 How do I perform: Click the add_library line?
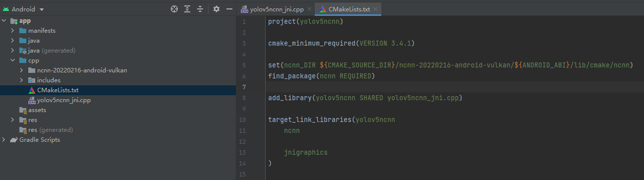365,98
